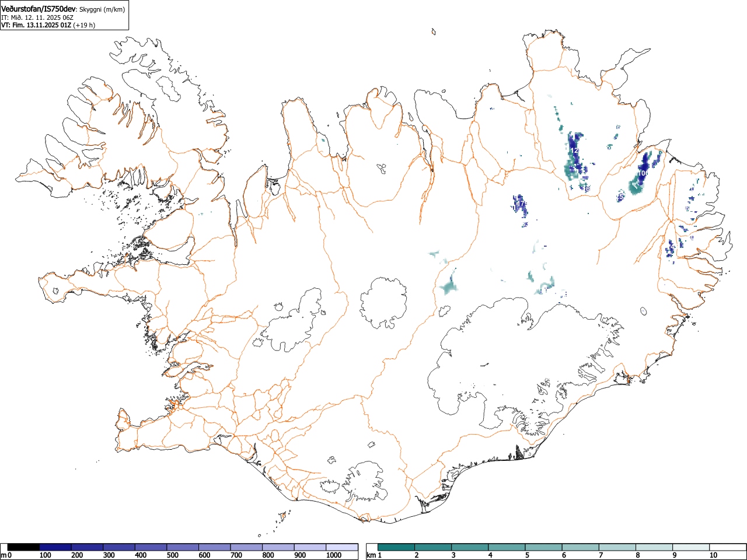The height and width of the screenshot is (560, 747).
Task: Click the '8' label on km legend
Action: [637, 555]
